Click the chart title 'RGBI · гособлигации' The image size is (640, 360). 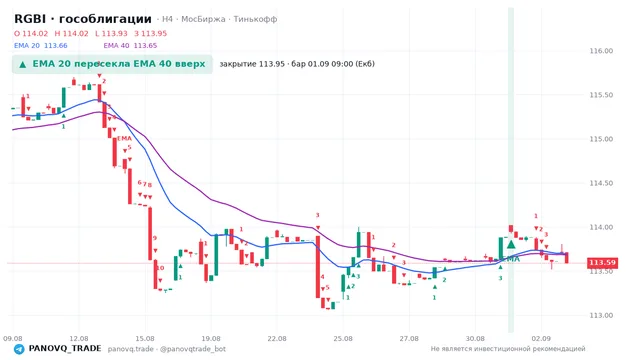point(83,19)
